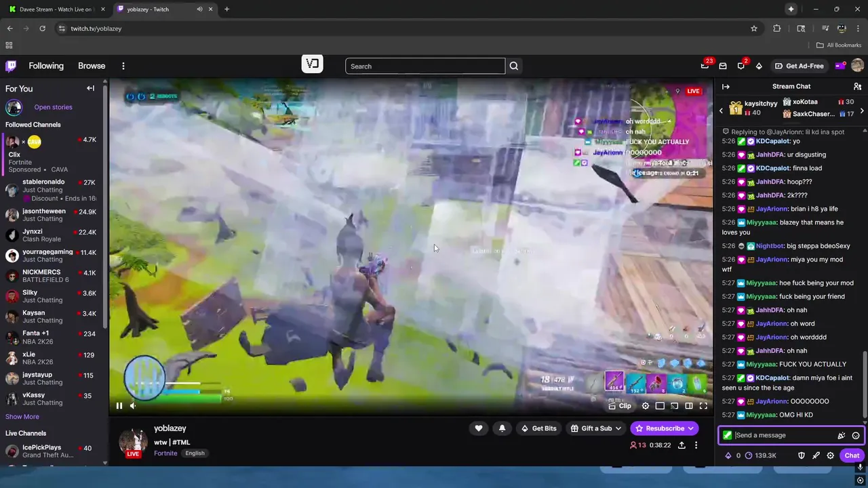Open the Fortnite category link
The width and height of the screenshot is (868, 488).
165,453
